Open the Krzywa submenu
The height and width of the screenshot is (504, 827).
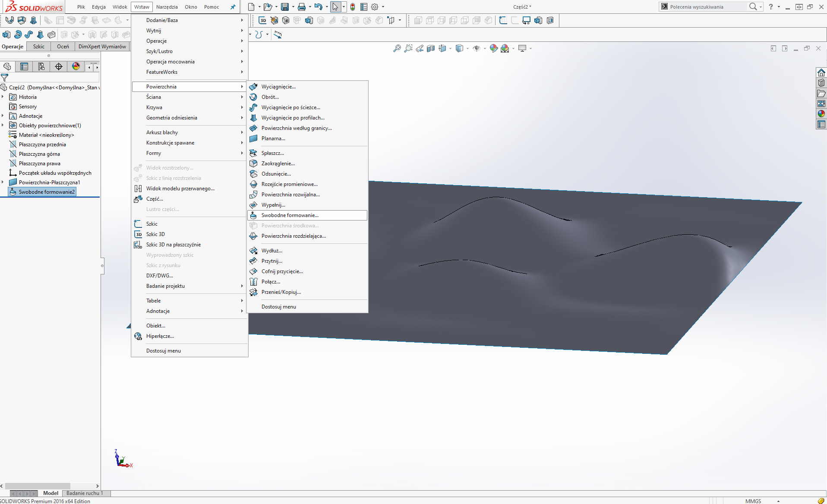pos(189,107)
